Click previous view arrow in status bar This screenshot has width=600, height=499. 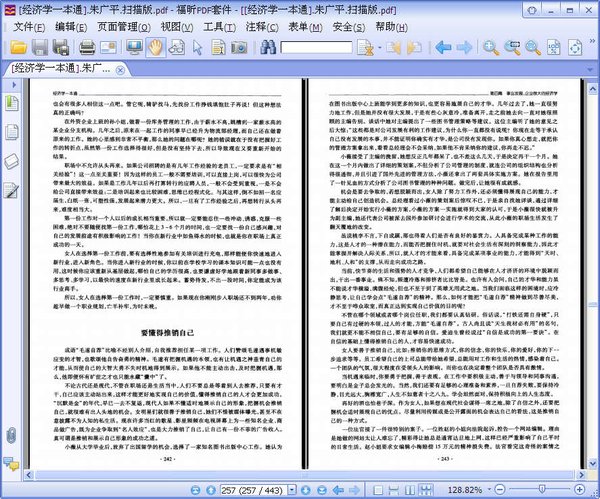(x=338, y=490)
